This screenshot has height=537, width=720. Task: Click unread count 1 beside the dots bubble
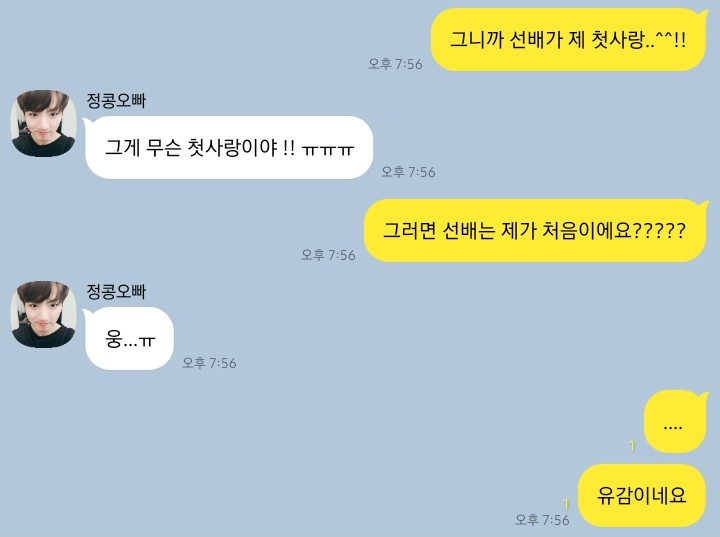(632, 446)
